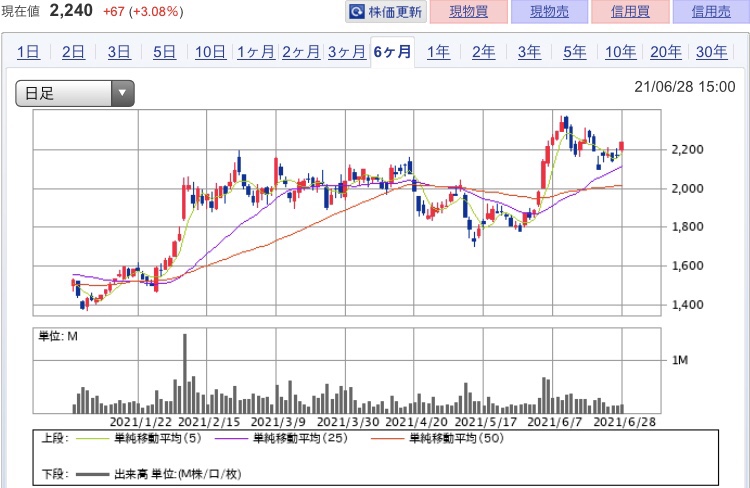This screenshot has height=488, width=750.
Task: Click the 2021/3/30 date axis label
Action: coord(348,422)
